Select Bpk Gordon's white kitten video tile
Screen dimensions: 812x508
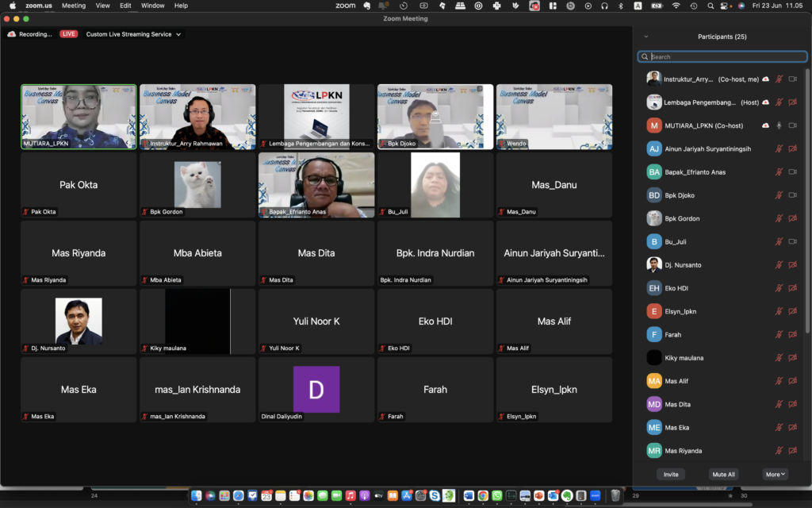tap(197, 185)
